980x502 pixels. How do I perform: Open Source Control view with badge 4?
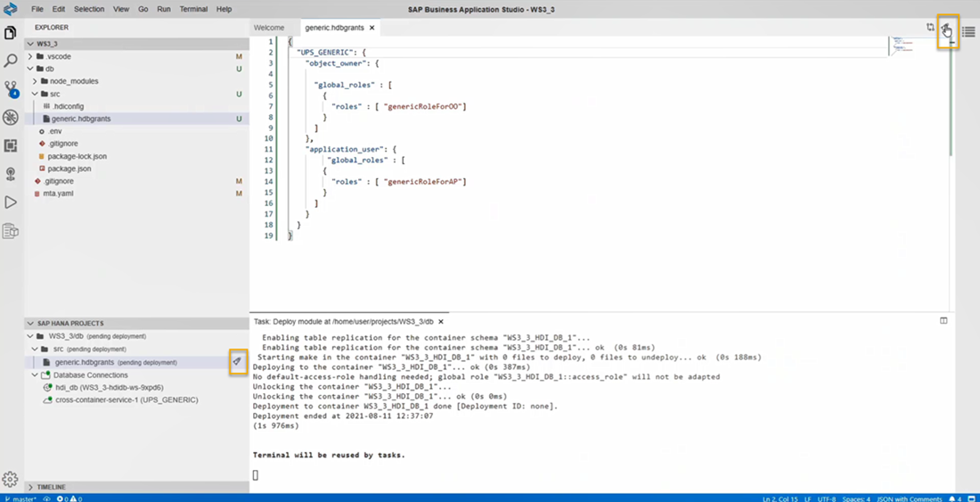pyautogui.click(x=11, y=88)
